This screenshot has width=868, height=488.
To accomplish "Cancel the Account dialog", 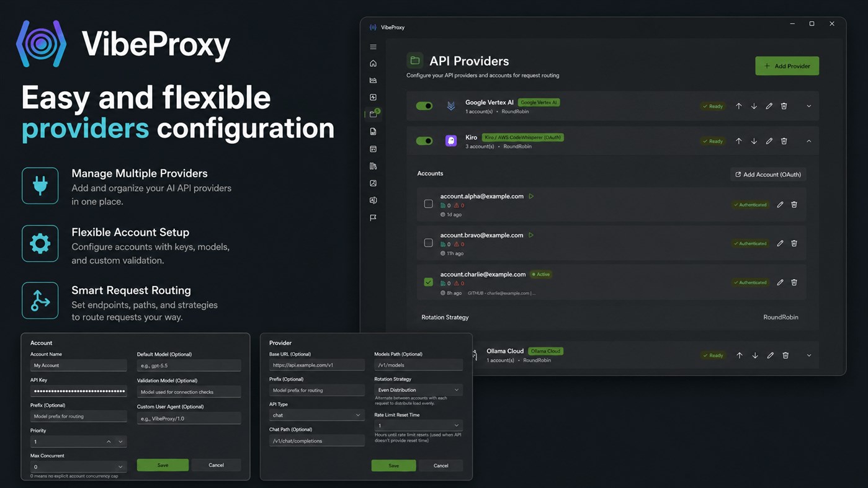I will click(216, 465).
